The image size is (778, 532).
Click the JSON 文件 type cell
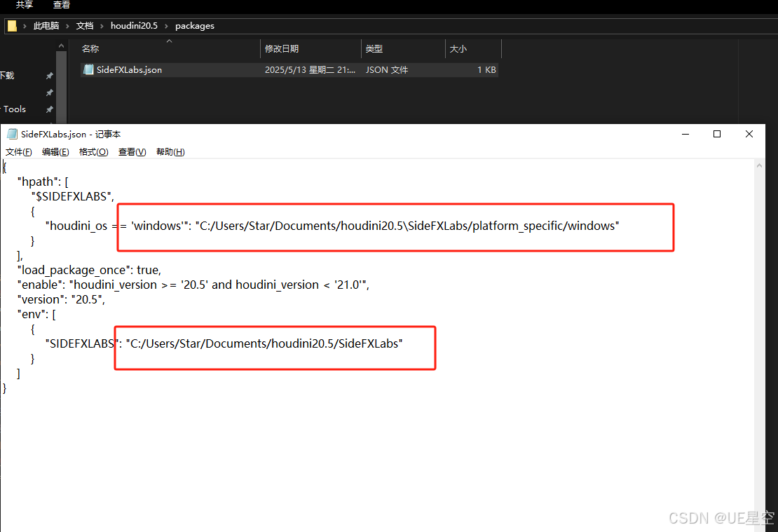click(x=386, y=69)
